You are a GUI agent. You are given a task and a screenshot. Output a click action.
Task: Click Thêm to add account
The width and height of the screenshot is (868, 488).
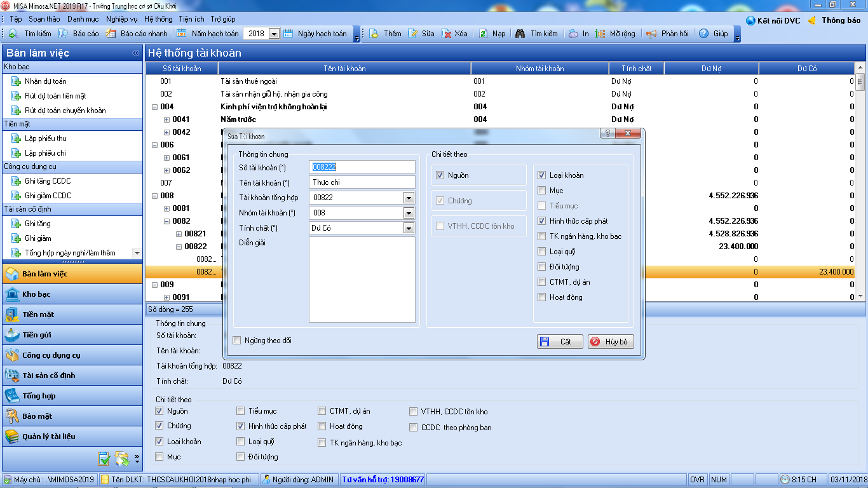point(386,34)
